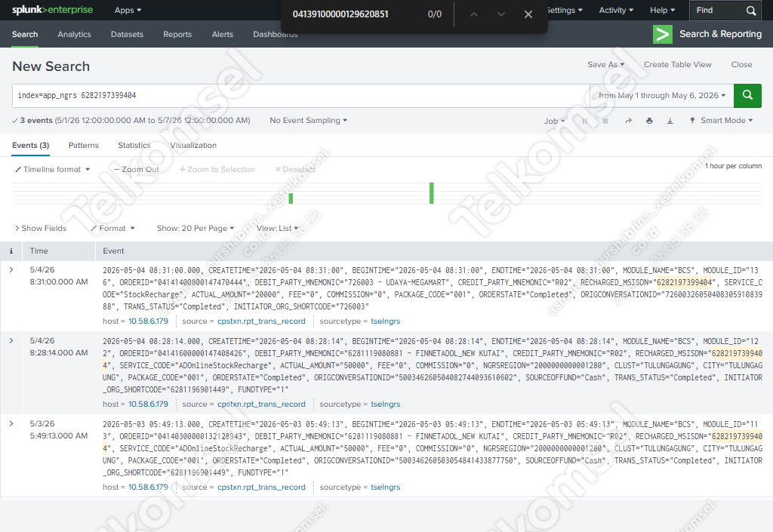Screen dimensions: 773x532
Task: Switch to the Events (3) tab
Action: click(30, 146)
